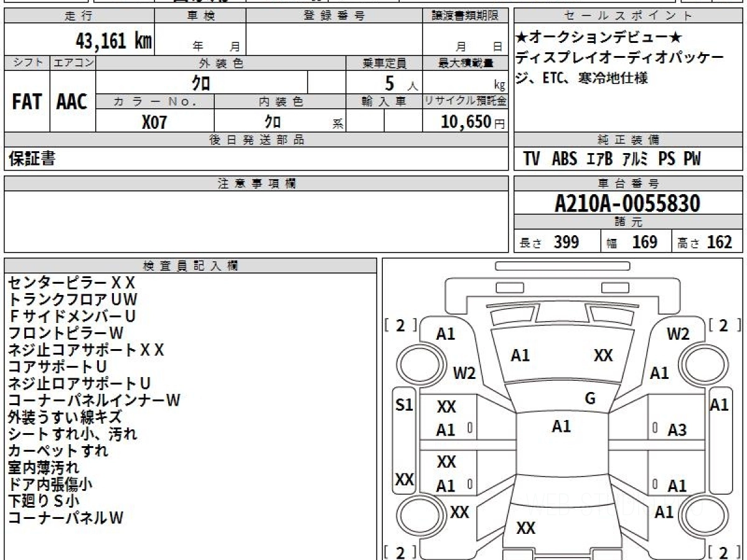The width and height of the screenshot is (747, 560).
Task: Click the length value 長さ 399
Action: point(550,242)
